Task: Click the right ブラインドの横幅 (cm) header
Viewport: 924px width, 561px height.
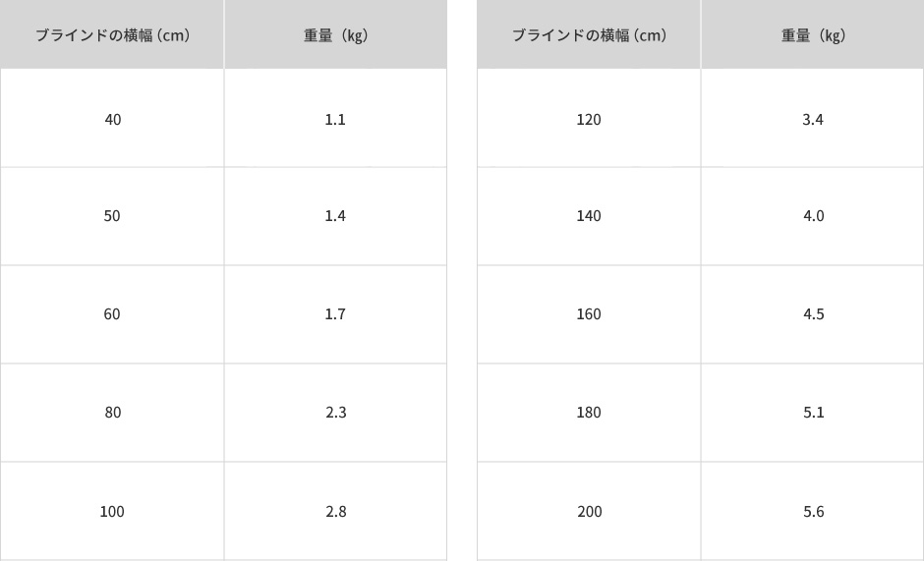Action: (589, 34)
